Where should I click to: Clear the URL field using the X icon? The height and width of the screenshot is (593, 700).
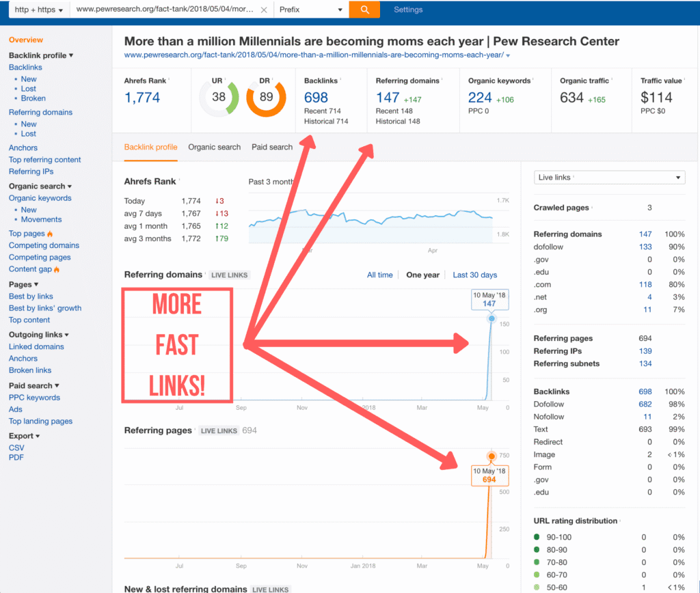264,10
